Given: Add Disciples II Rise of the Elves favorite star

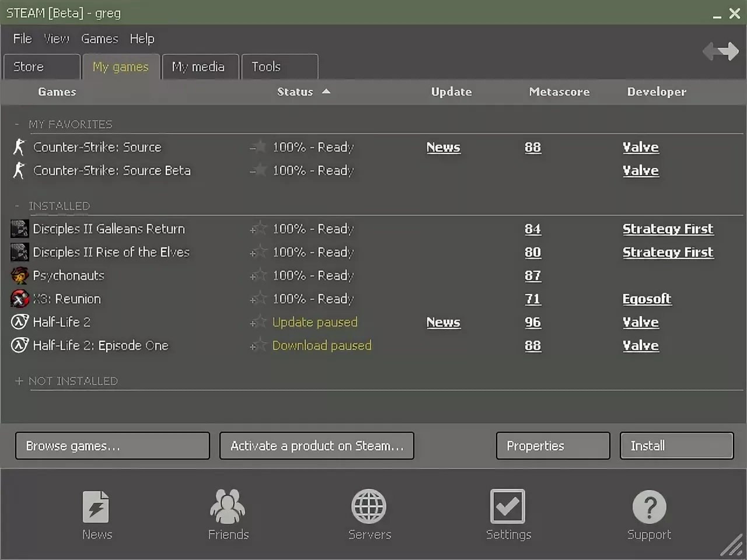Looking at the screenshot, I should pos(259,252).
